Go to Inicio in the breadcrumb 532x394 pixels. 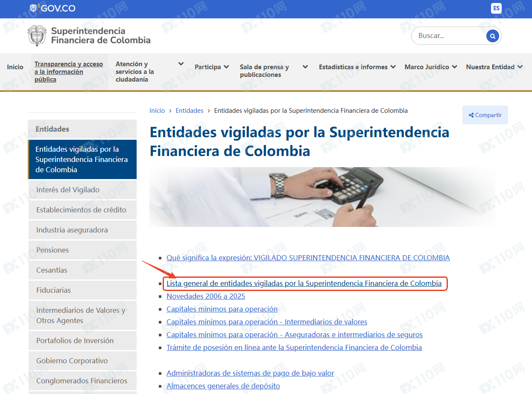(x=157, y=111)
